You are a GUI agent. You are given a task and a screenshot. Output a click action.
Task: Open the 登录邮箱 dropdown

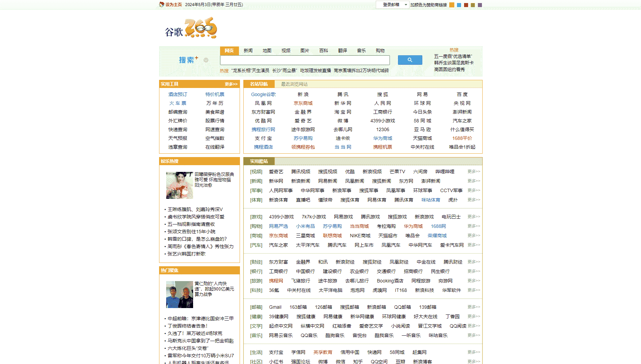click(392, 5)
